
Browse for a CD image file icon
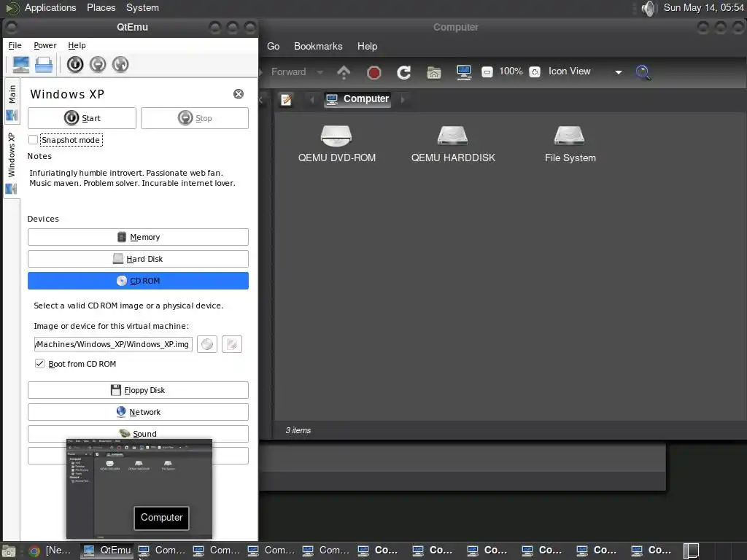pos(232,344)
